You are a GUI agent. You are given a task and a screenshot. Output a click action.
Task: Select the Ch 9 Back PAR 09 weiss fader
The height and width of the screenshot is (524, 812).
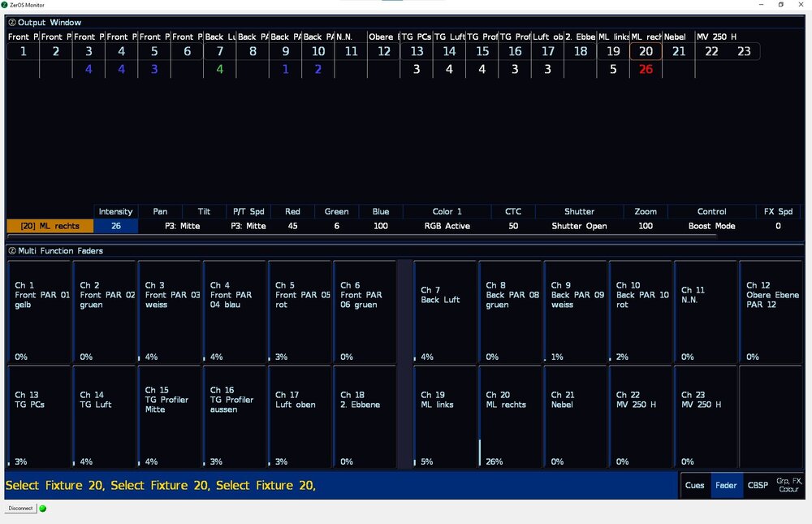click(576, 312)
